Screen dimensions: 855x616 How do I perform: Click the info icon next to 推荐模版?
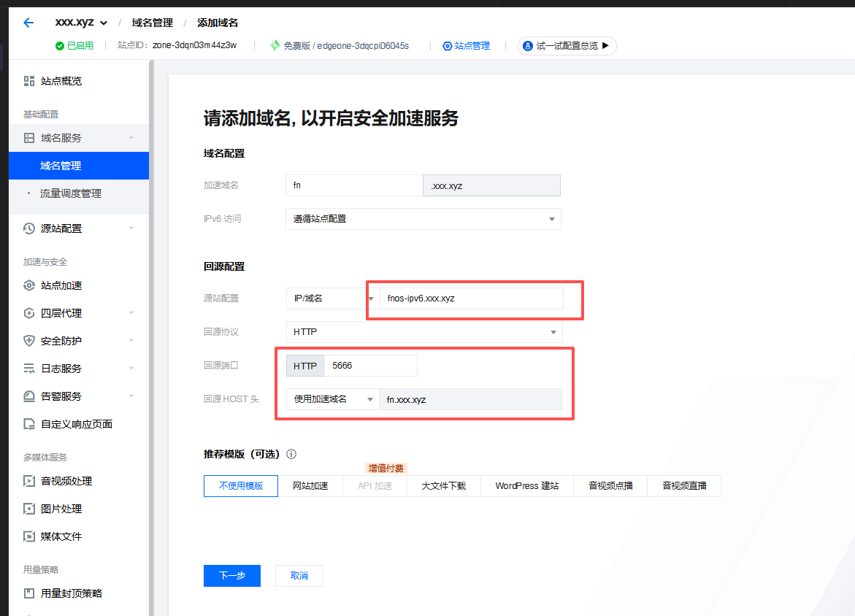(292, 454)
